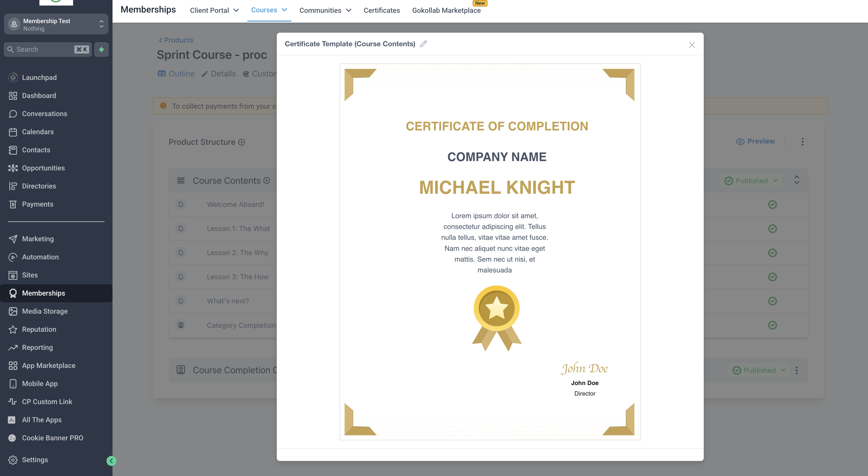This screenshot has width=868, height=476.
Task: Open the Gokollab Marketplace tab
Action: tap(446, 11)
